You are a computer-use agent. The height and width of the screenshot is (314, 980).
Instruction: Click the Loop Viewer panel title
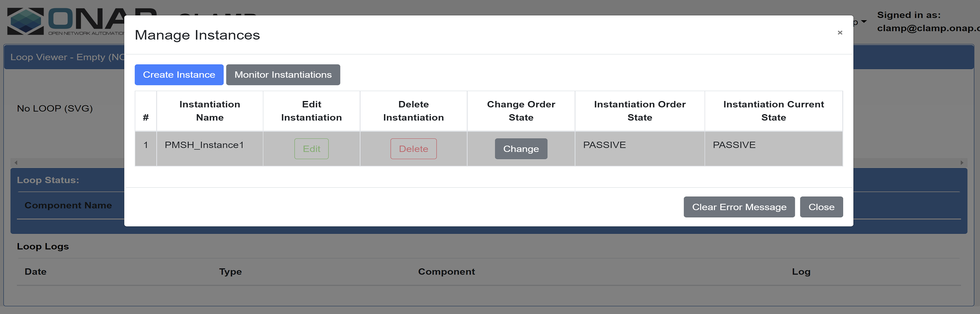(67, 57)
